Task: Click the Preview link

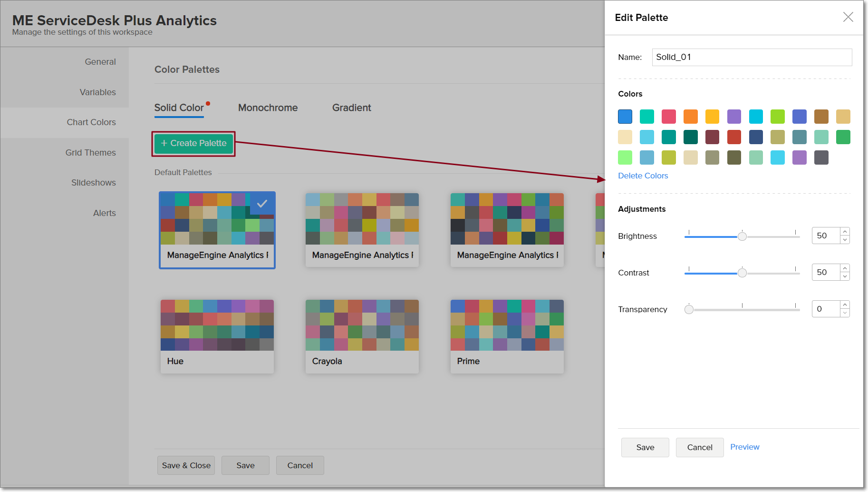Action: click(x=744, y=447)
